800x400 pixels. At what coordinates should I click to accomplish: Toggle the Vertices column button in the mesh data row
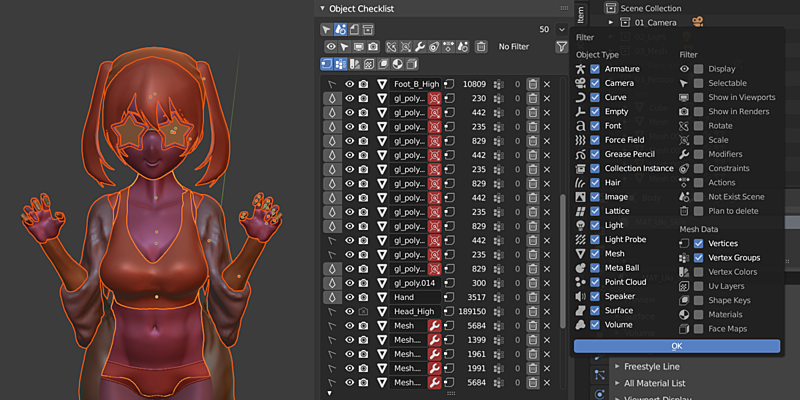coord(327,64)
